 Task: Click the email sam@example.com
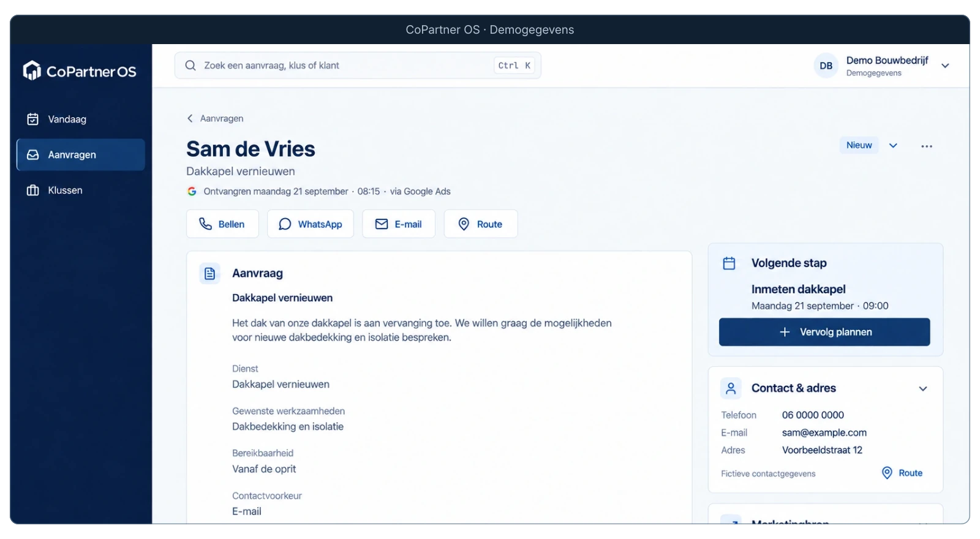824,432
